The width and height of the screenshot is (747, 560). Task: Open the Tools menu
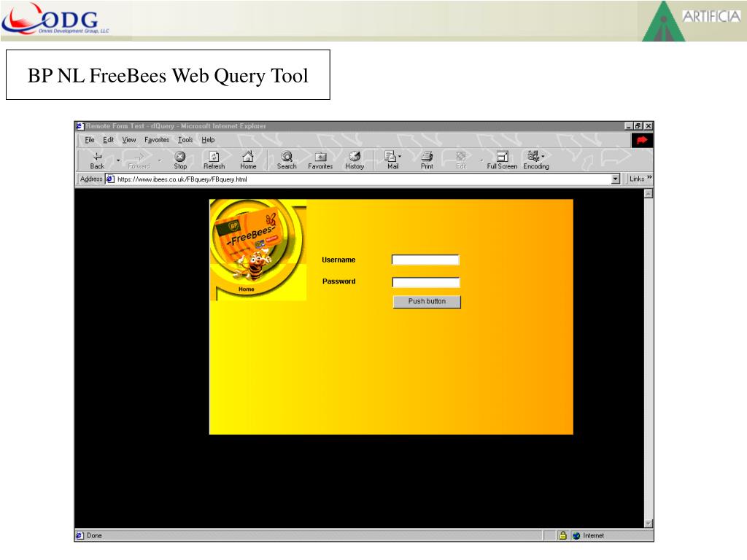point(185,140)
